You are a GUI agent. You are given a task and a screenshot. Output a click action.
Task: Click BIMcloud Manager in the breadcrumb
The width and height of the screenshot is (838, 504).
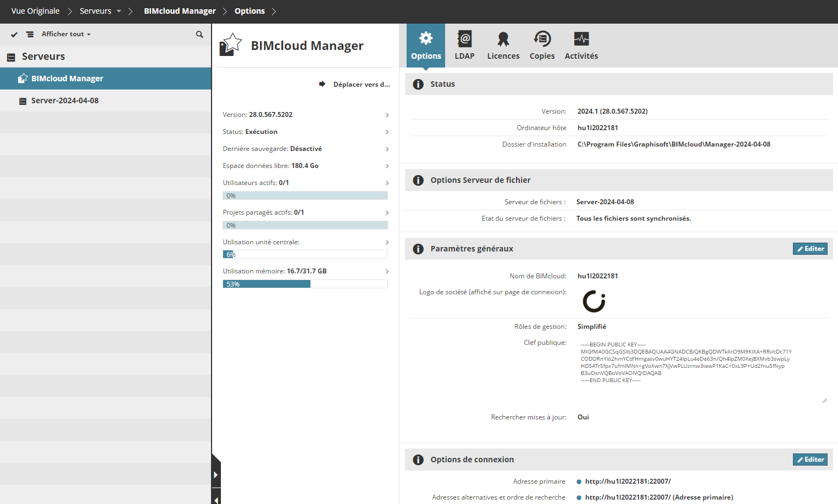point(180,11)
